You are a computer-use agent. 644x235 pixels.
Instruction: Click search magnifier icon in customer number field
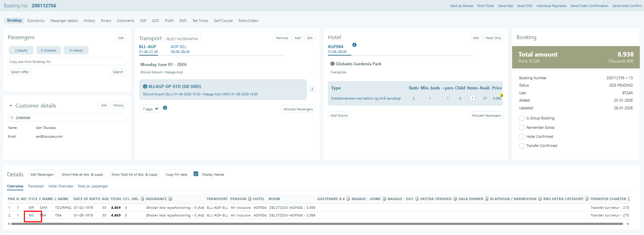(12, 118)
